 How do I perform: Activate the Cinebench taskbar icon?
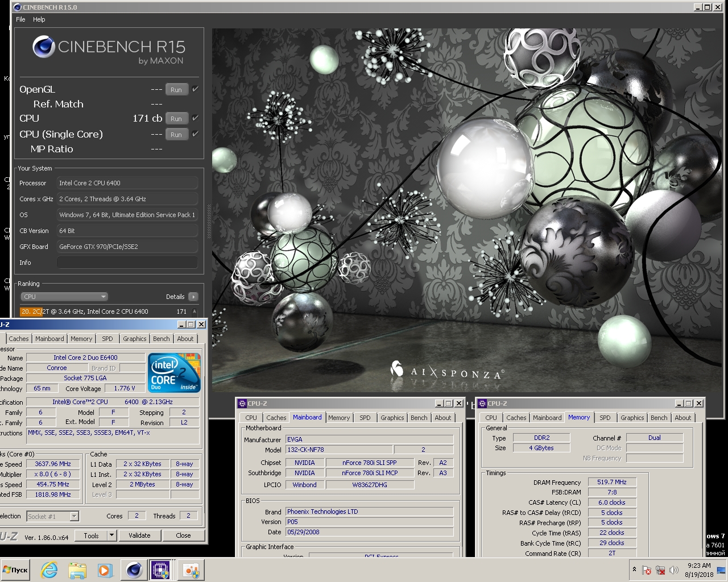point(134,569)
